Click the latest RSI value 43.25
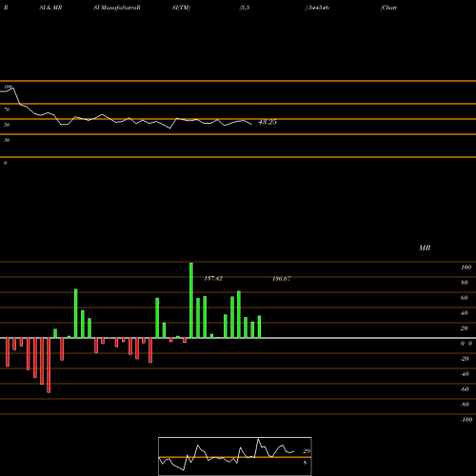This screenshot has height=476, width=476. pos(268,122)
